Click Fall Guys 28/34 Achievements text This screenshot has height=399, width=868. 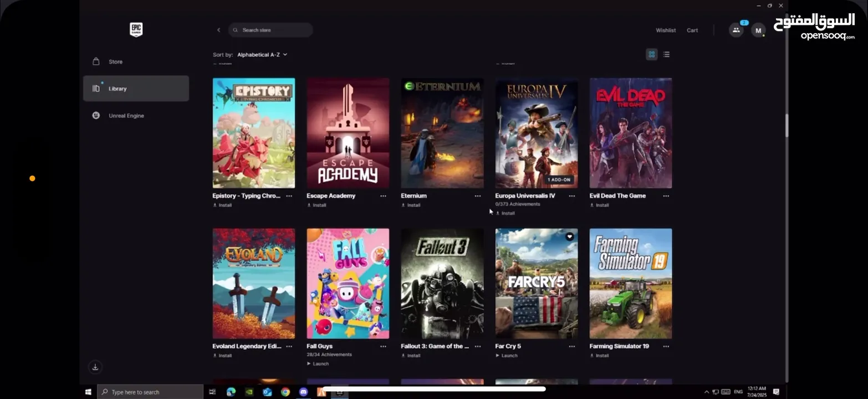(329, 355)
